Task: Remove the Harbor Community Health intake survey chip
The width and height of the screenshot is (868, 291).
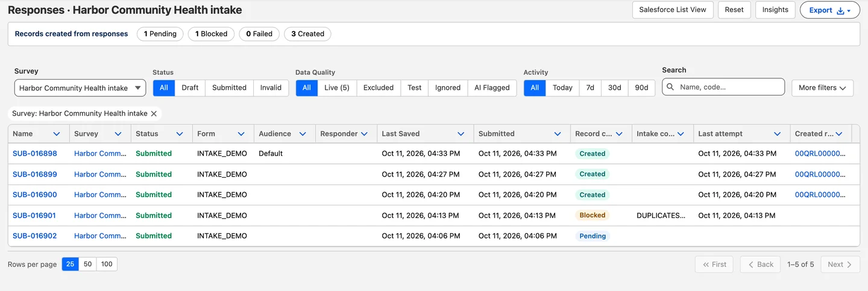Action: (x=154, y=113)
